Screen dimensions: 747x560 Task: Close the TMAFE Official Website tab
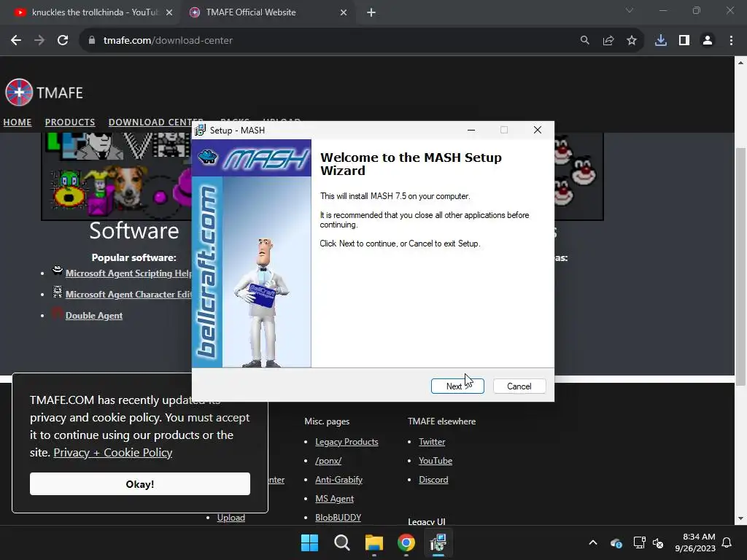pos(344,12)
